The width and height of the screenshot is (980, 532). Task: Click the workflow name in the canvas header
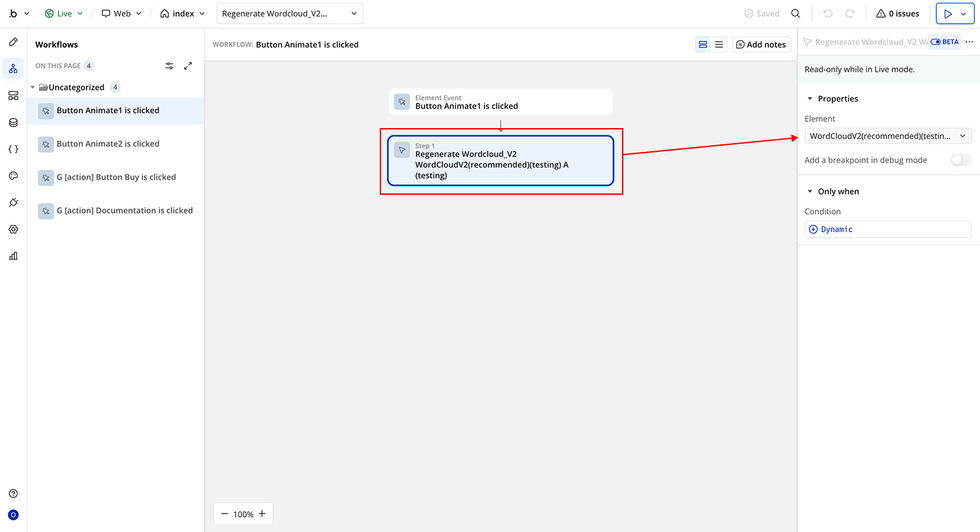(x=307, y=45)
